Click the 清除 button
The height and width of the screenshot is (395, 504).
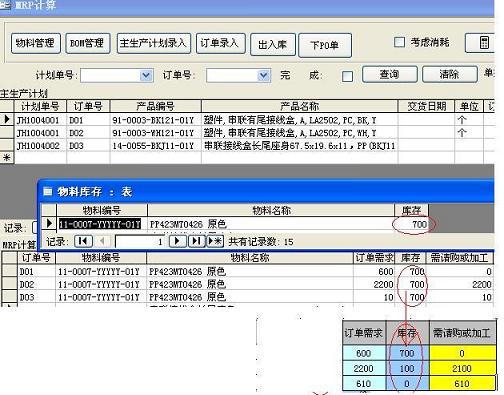pyautogui.click(x=449, y=74)
